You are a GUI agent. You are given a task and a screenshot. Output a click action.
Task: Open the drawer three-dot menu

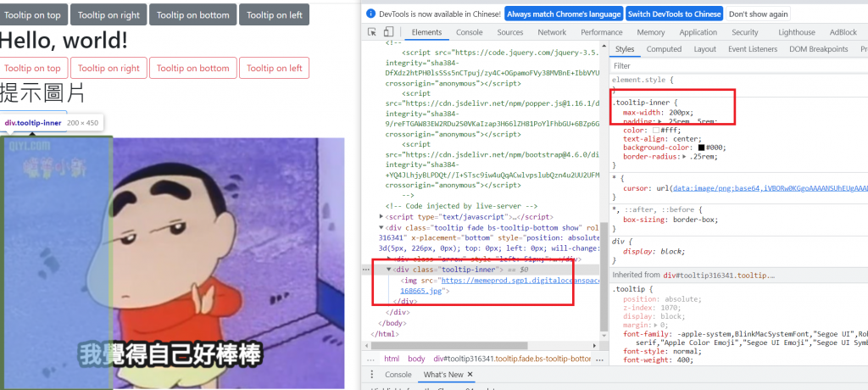point(372,375)
